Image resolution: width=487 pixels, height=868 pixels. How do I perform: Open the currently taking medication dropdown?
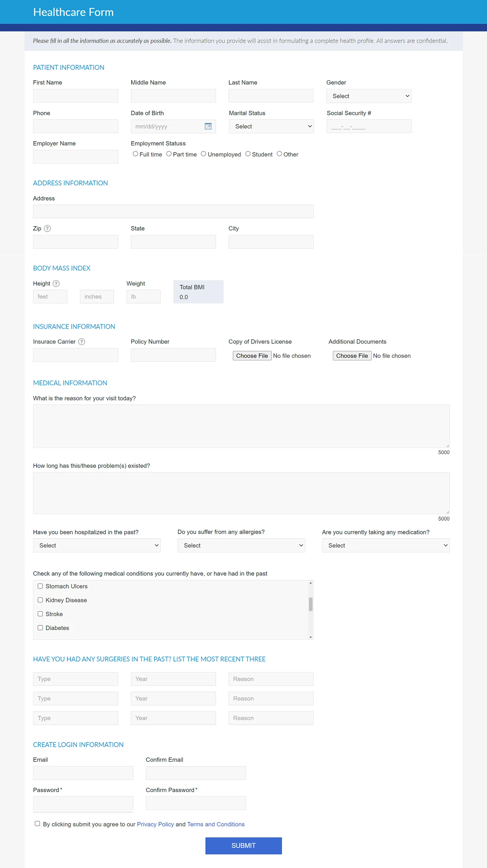[385, 545]
